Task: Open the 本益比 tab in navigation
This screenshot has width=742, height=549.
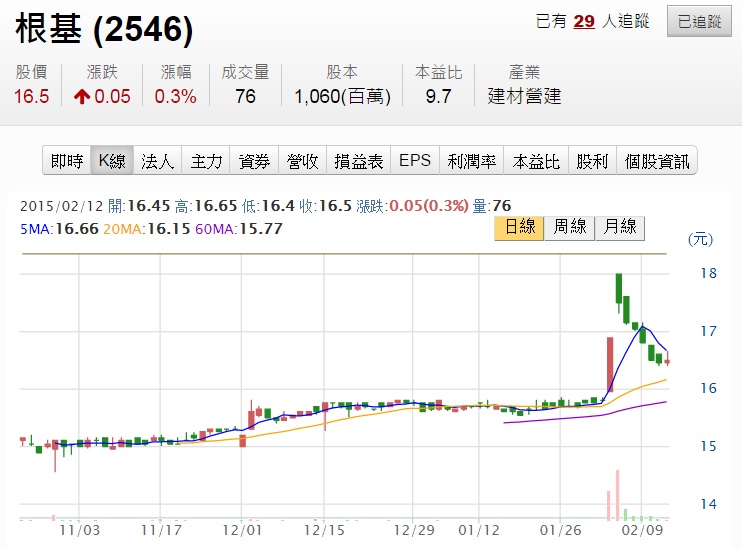Action: (536, 161)
